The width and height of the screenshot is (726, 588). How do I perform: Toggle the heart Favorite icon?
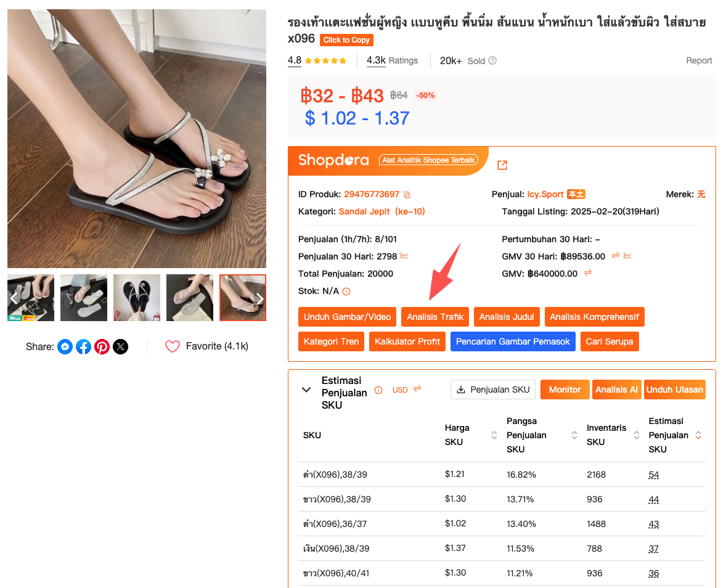coord(172,346)
